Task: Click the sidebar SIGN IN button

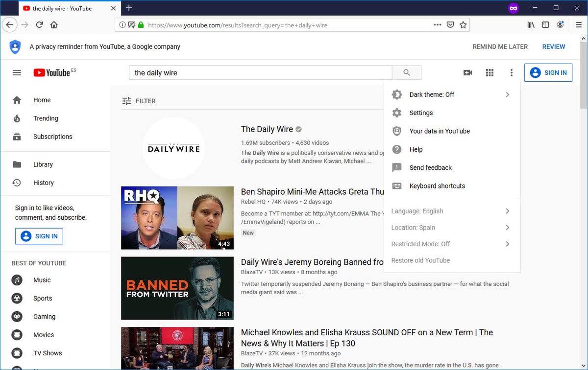Action: (x=39, y=236)
